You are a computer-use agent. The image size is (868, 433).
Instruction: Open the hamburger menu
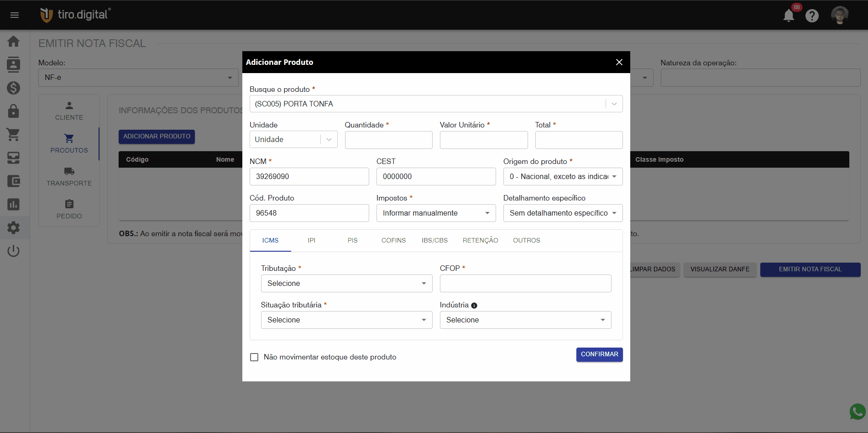(15, 15)
